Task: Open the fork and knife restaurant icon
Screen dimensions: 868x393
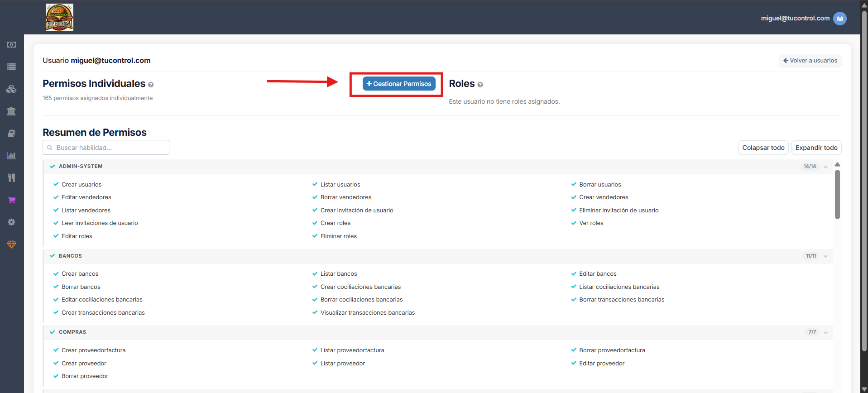Action: click(x=12, y=178)
